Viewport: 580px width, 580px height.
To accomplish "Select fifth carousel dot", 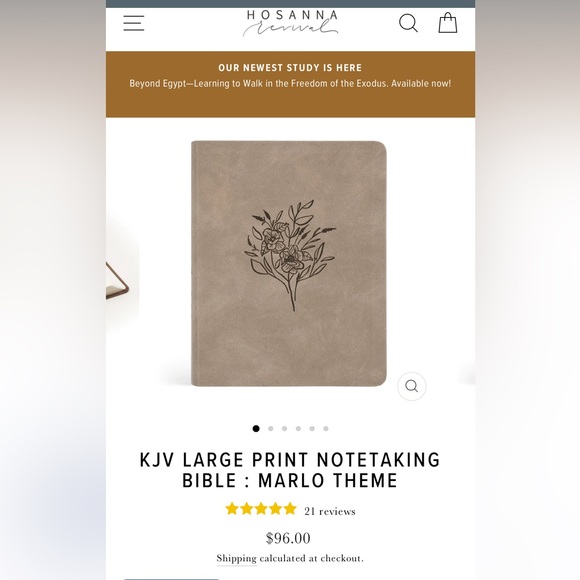I will coord(312,428).
